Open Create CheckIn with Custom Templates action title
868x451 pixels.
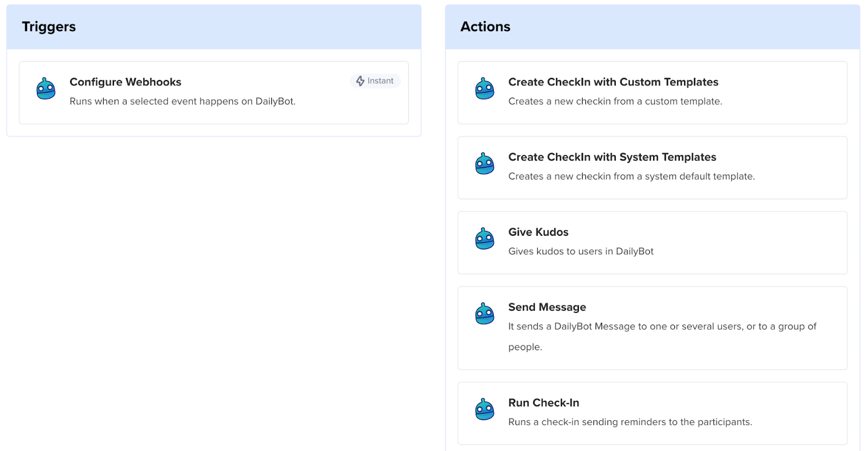pos(613,82)
